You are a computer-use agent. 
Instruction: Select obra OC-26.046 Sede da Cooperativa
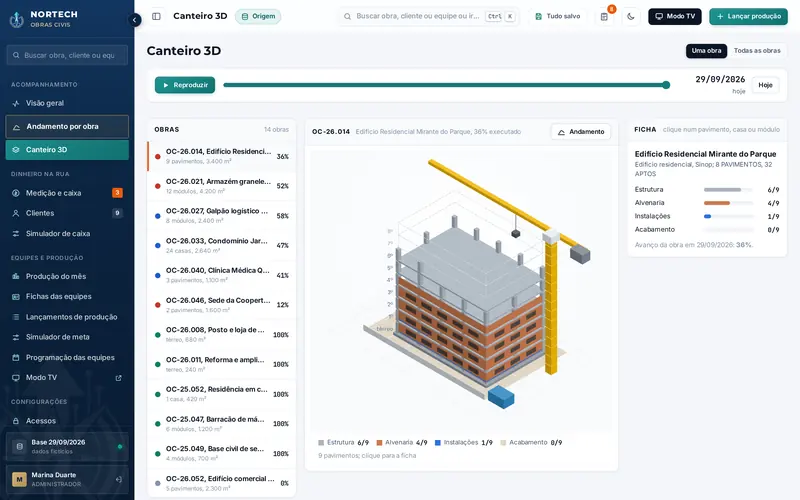(221, 305)
